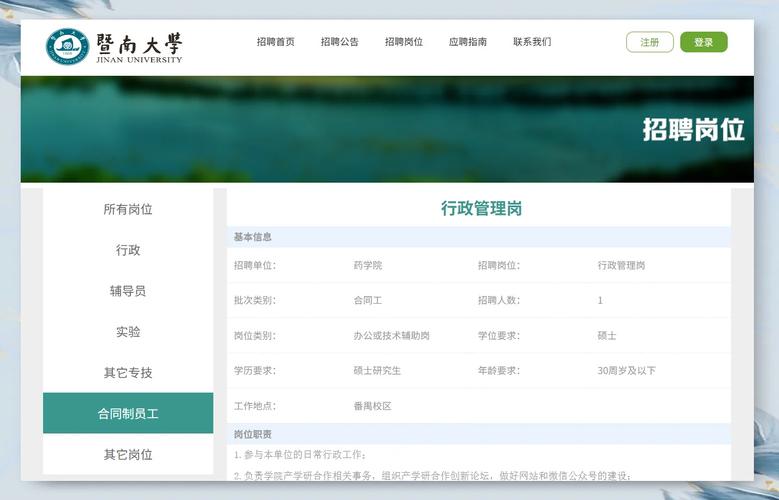Click the 行政管理岗 page title
779x500 pixels.
tap(481, 208)
